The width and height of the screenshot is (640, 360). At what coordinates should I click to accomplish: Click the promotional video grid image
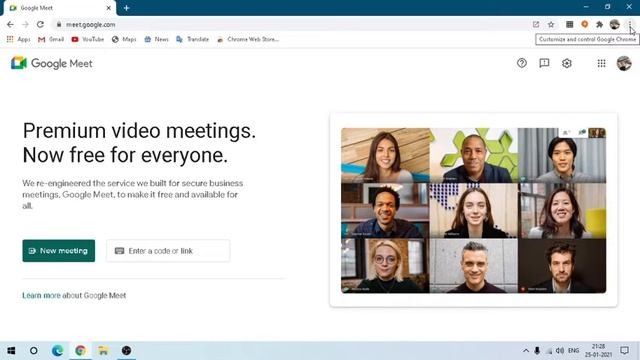pyautogui.click(x=473, y=210)
